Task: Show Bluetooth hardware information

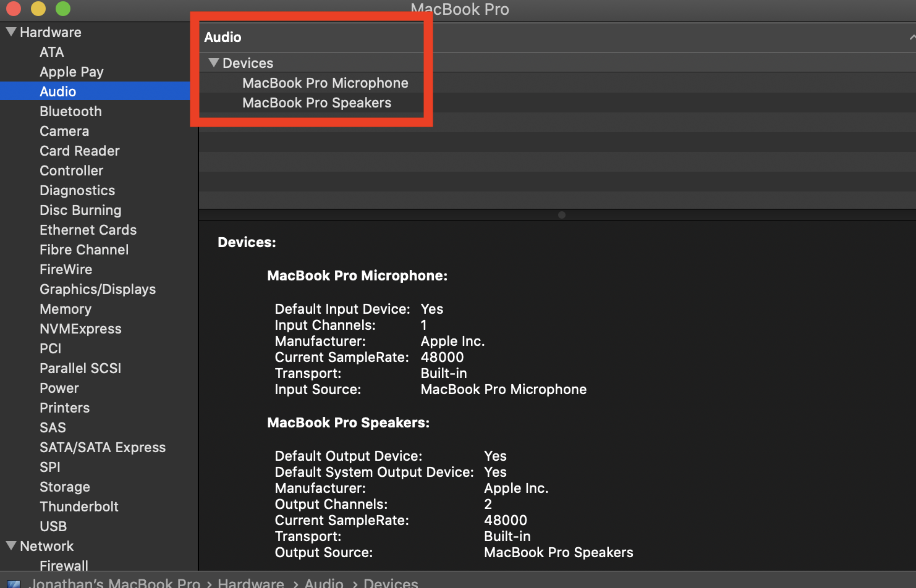Action: (70, 111)
